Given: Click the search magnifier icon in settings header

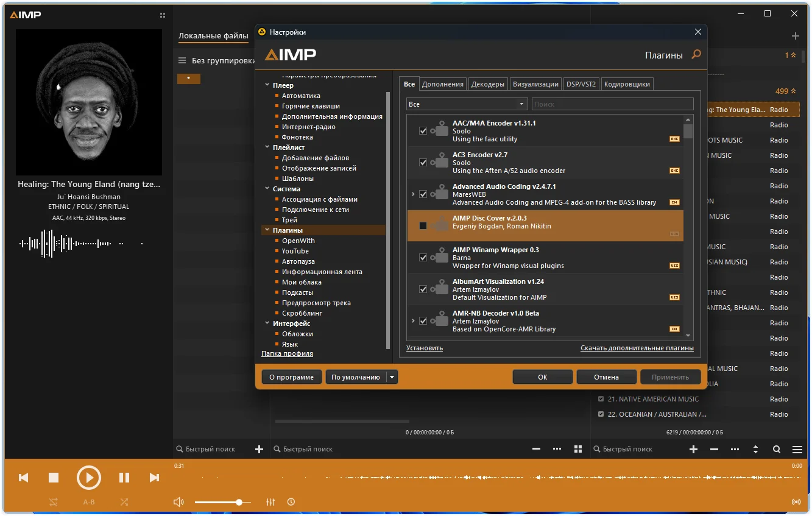Looking at the screenshot, I should pos(696,55).
